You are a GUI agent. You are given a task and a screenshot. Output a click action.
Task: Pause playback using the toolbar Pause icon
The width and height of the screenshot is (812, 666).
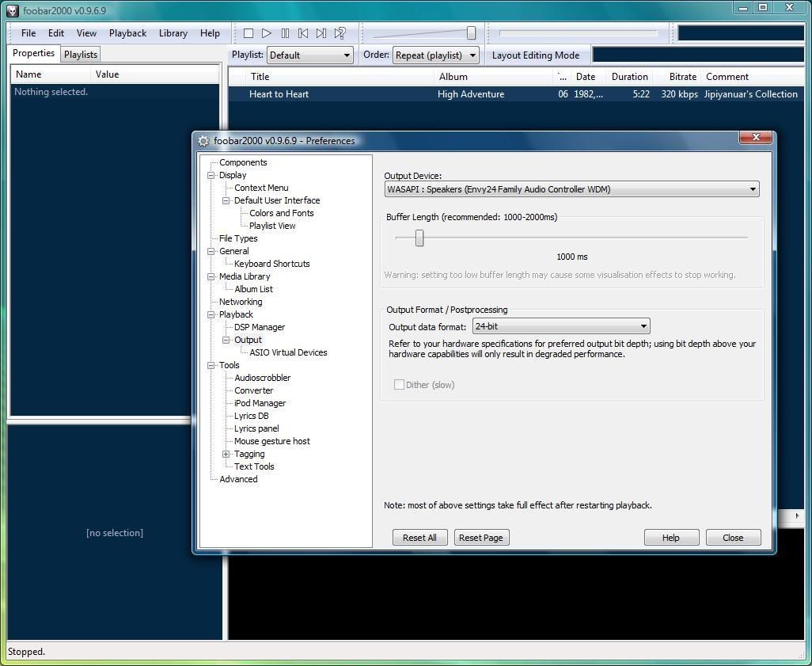coord(285,33)
